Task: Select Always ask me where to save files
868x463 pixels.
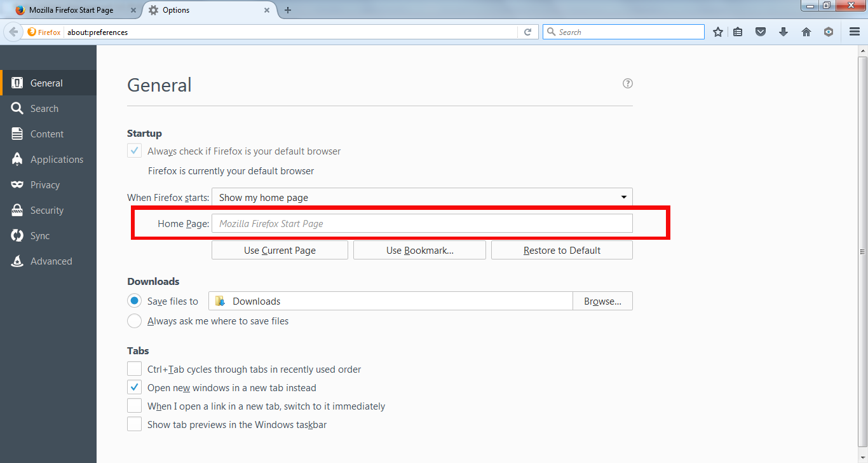Action: tap(134, 321)
